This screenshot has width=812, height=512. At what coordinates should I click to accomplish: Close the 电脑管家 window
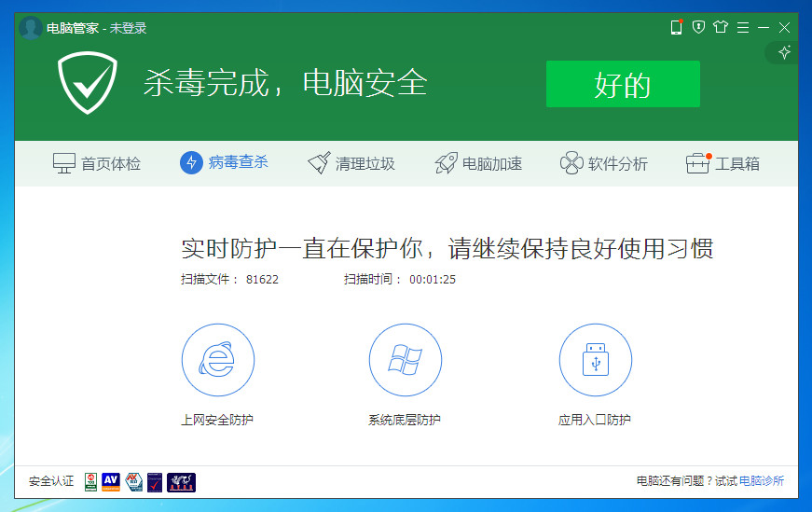[x=785, y=27]
